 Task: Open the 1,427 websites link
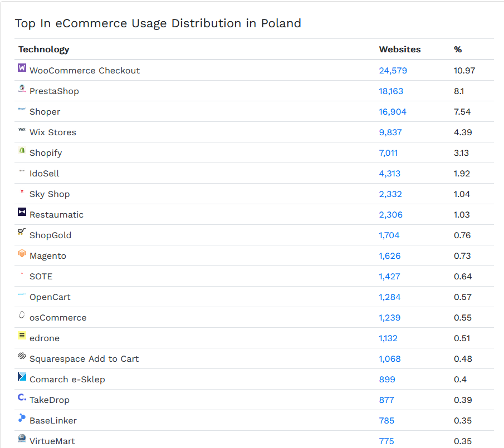click(390, 277)
